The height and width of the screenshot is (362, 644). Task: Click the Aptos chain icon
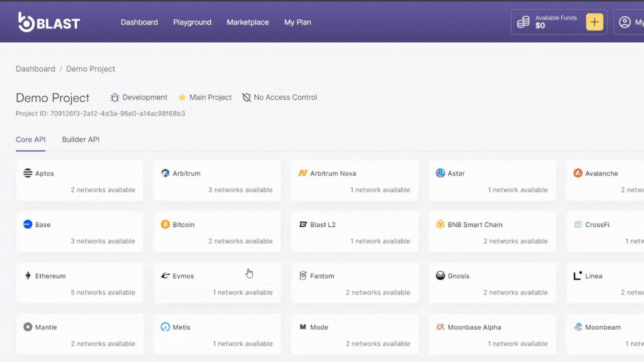coord(28,173)
